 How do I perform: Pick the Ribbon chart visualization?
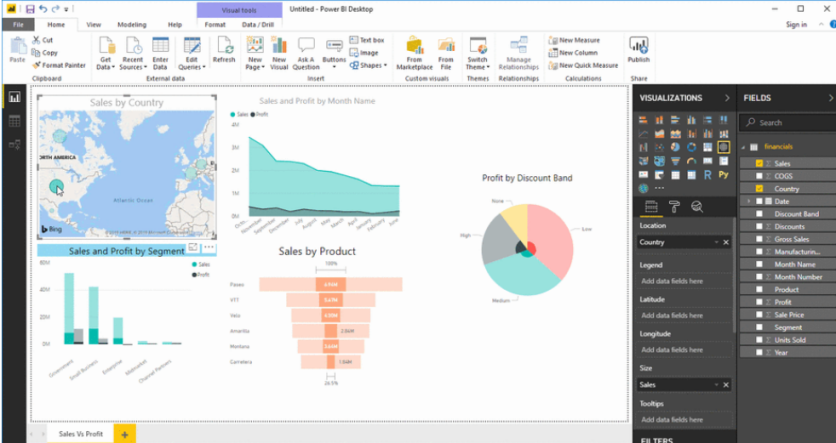724,134
